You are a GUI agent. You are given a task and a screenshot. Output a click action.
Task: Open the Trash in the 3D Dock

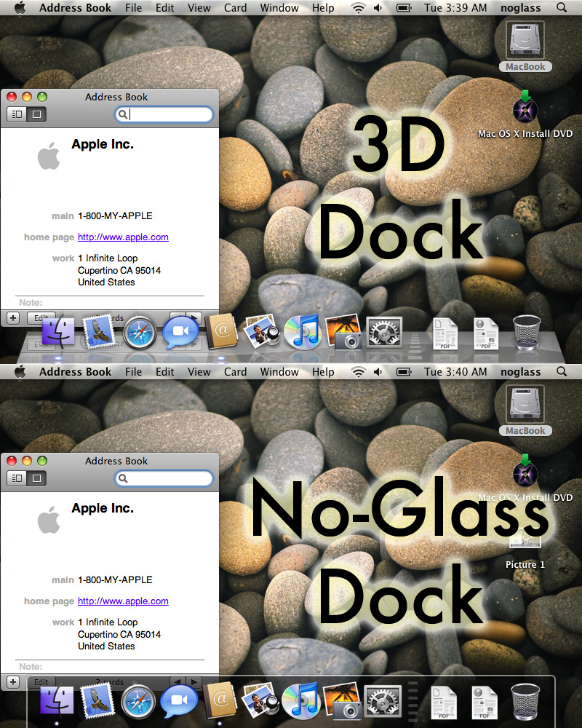click(x=527, y=331)
